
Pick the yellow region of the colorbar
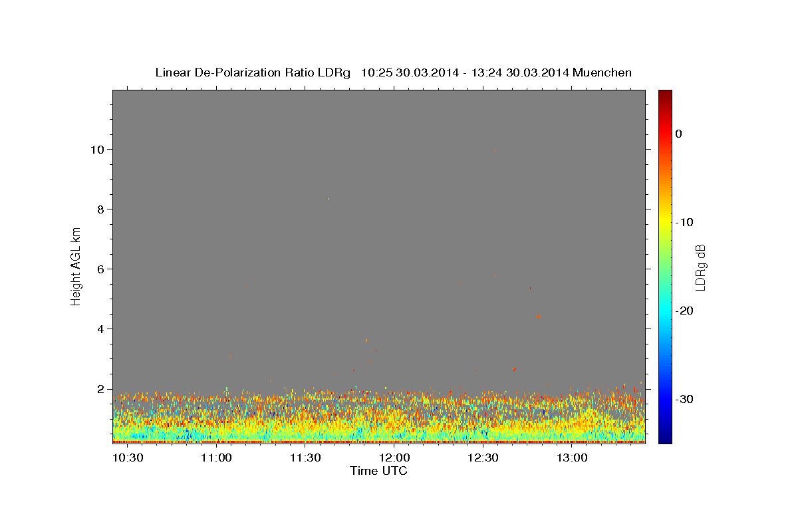pos(665,219)
